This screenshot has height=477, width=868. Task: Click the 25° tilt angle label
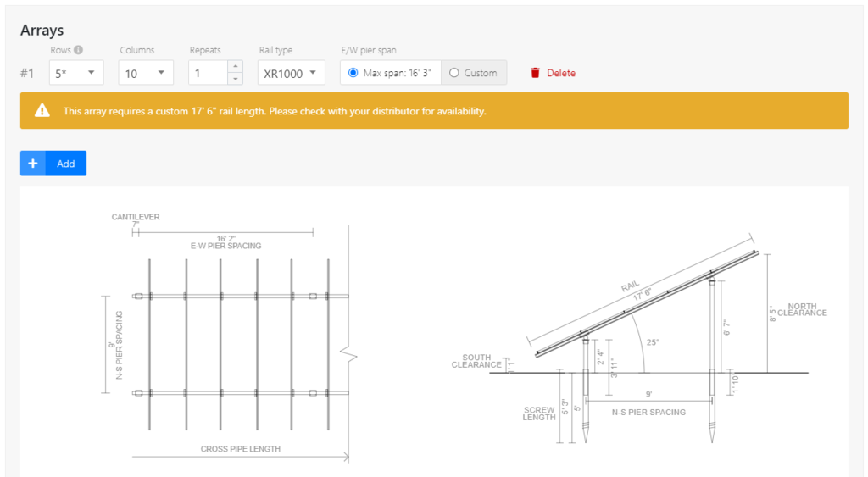pos(651,342)
